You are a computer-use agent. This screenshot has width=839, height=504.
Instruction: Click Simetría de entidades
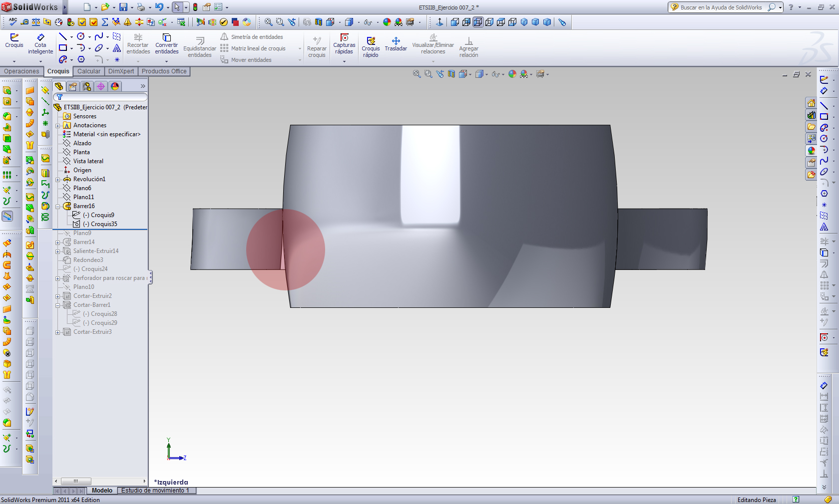[252, 37]
